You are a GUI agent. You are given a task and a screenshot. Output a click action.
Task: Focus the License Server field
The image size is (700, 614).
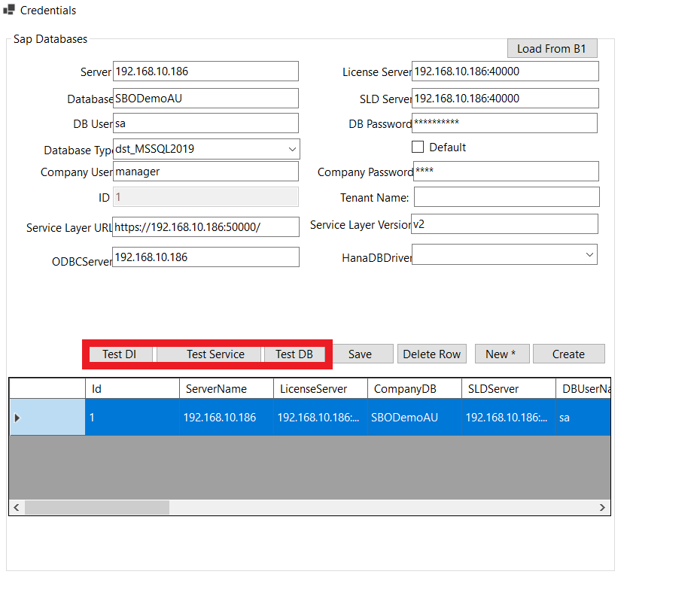(x=505, y=71)
